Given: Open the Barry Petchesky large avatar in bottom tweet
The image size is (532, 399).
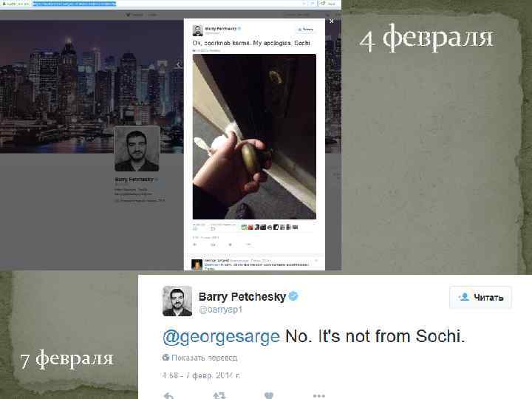Looking at the screenshot, I should (177, 301).
